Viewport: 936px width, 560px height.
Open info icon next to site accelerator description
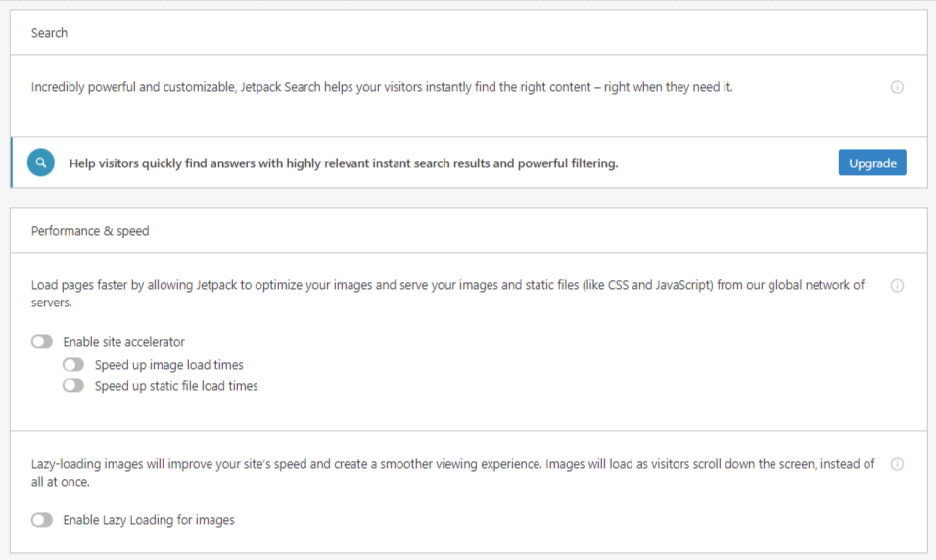click(897, 285)
